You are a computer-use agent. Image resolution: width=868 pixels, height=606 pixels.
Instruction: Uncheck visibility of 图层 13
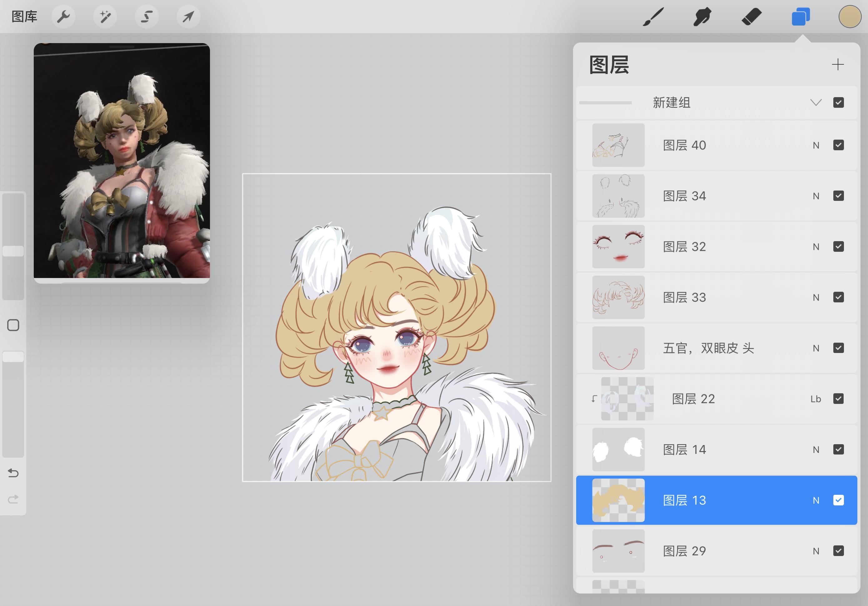click(x=838, y=500)
